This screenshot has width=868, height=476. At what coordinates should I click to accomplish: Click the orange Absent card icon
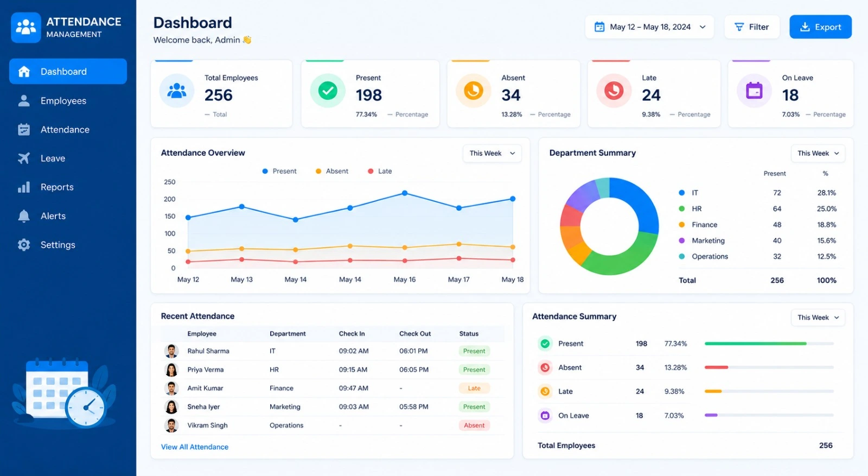coord(474,91)
